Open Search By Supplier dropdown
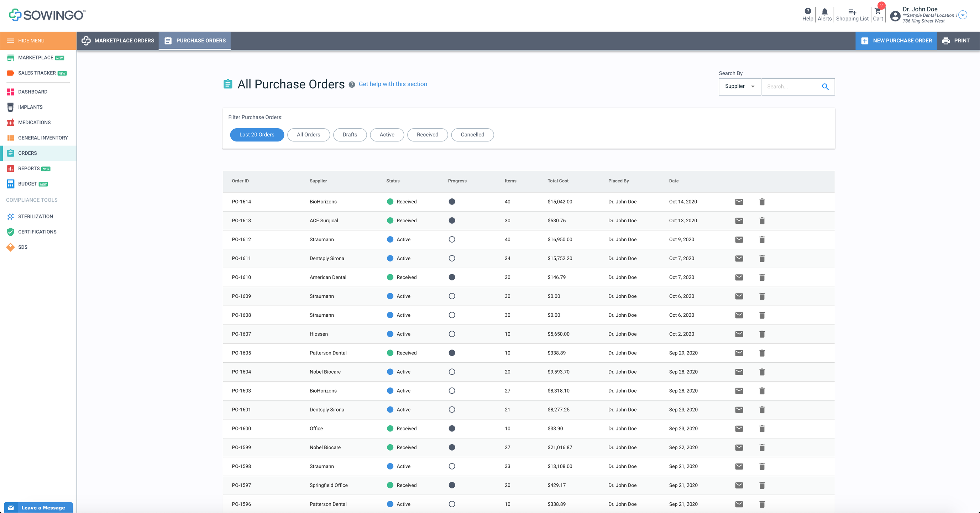 pos(740,87)
